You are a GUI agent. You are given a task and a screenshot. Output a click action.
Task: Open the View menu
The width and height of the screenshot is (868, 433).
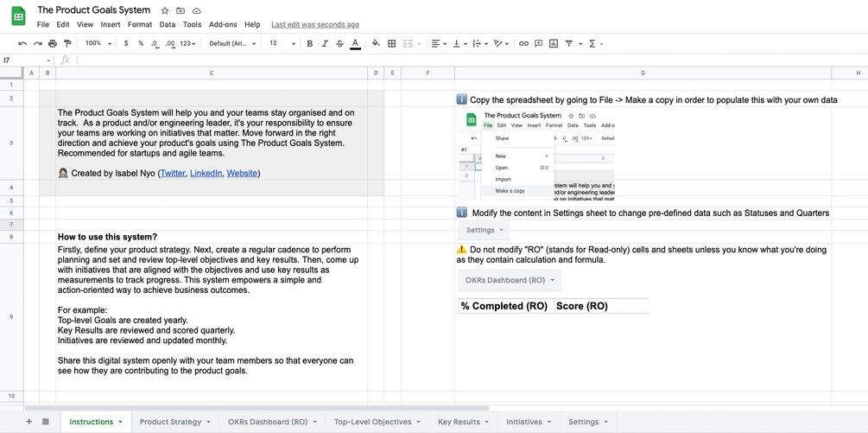(x=85, y=24)
